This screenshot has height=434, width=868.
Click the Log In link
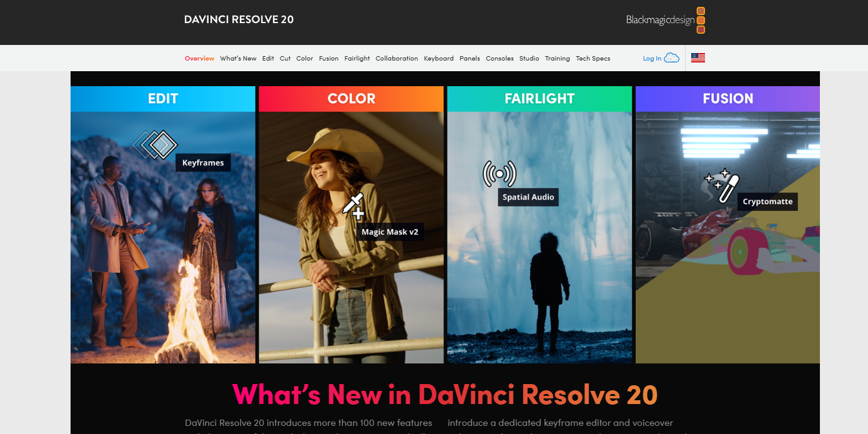[652, 59]
